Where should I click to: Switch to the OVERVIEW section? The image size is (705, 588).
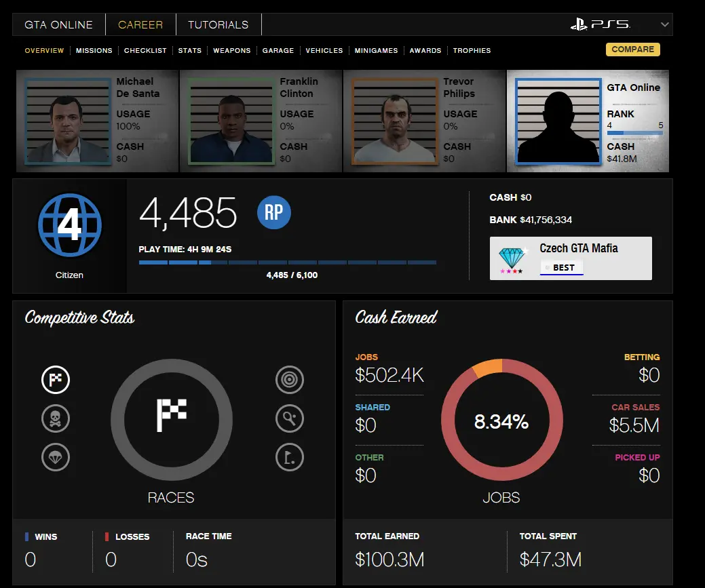tap(44, 50)
